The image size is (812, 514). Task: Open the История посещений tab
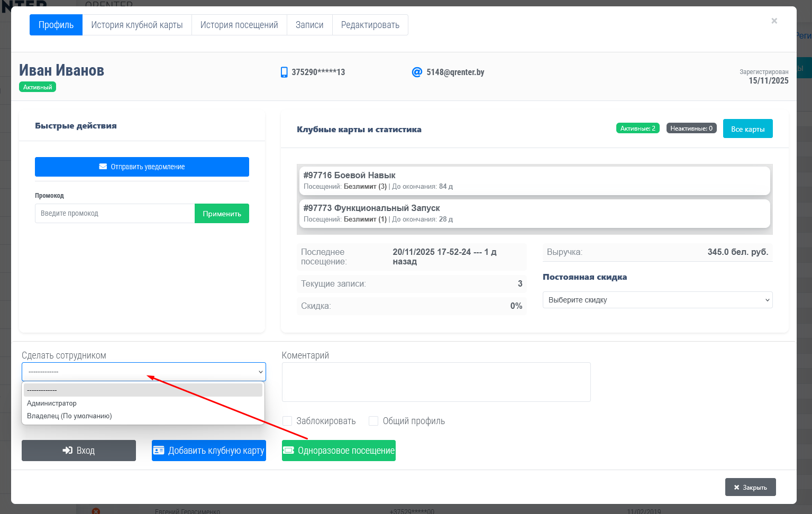[239, 25]
